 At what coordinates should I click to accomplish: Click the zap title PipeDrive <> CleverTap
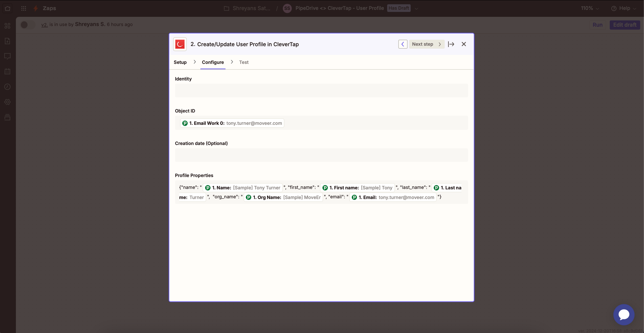(x=339, y=8)
